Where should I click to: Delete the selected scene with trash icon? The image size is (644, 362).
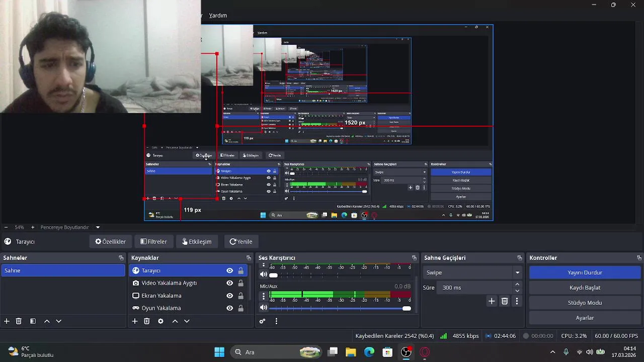19,321
